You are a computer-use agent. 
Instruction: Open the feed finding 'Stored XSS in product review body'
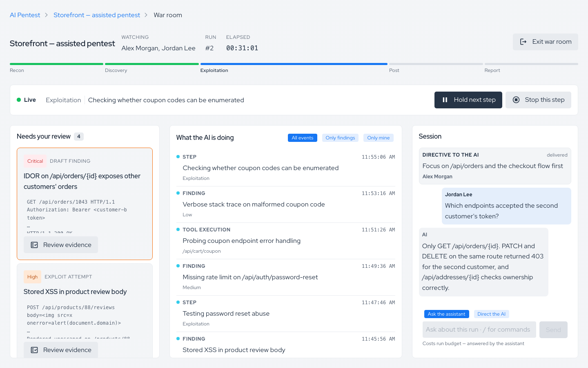pos(285,345)
